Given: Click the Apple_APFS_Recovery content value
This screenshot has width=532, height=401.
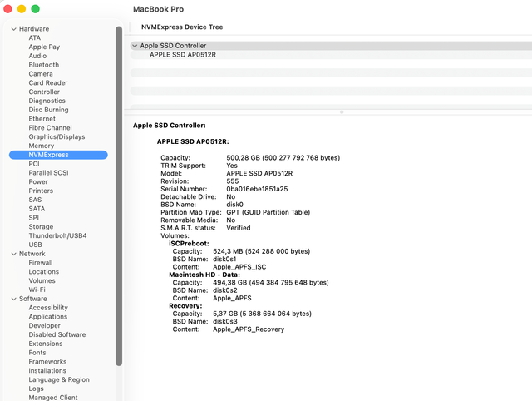Looking at the screenshot, I should point(249,329).
